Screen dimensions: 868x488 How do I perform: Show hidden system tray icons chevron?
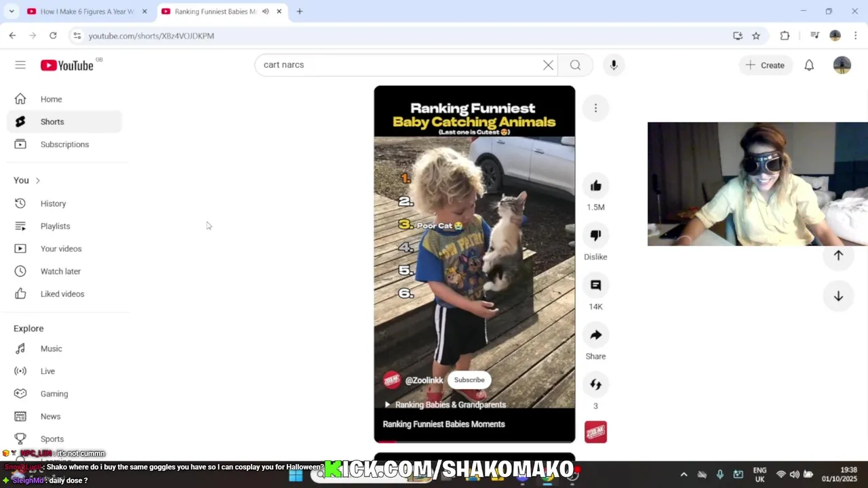pyautogui.click(x=684, y=474)
